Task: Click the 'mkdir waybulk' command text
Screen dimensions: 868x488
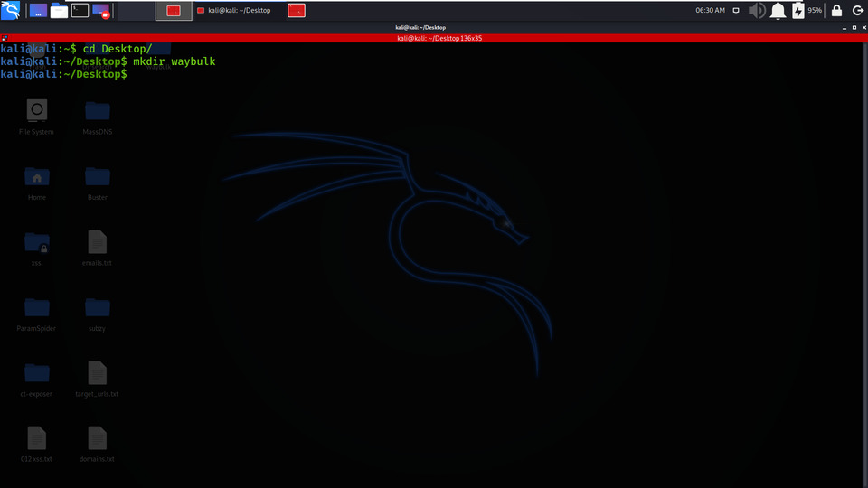Action: coord(174,61)
